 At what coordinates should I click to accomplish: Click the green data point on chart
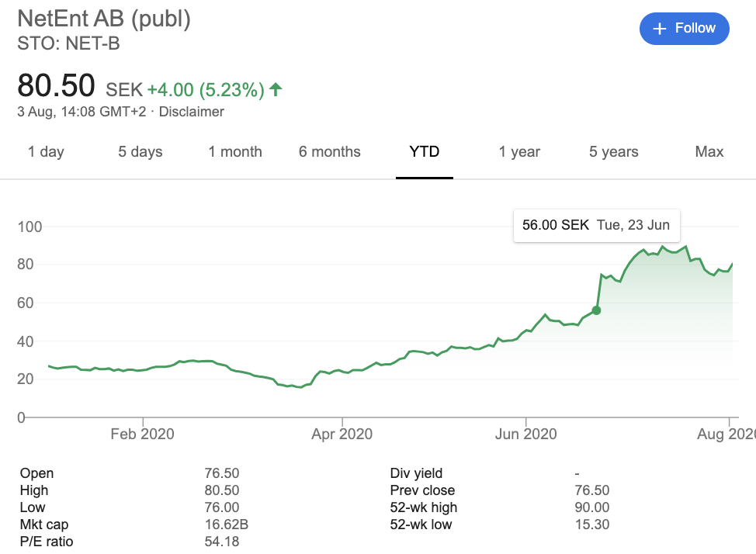click(596, 310)
